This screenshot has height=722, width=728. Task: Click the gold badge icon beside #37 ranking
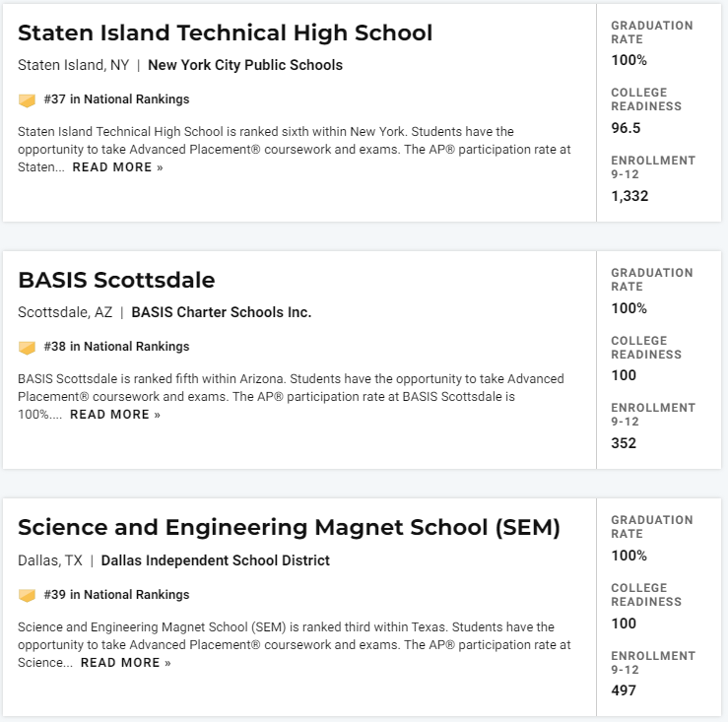point(27,99)
